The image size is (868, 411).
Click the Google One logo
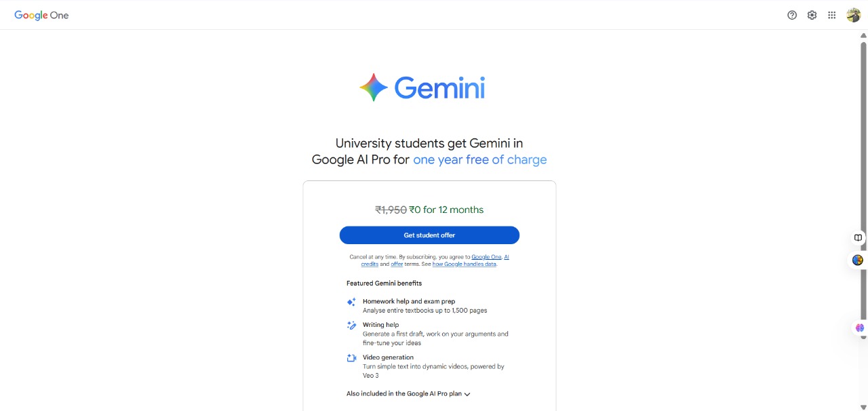41,15
